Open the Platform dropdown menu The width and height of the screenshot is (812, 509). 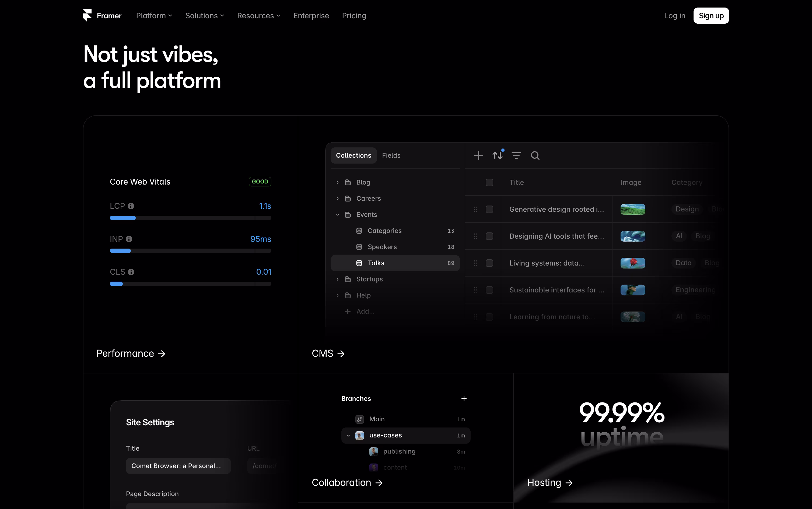(154, 16)
